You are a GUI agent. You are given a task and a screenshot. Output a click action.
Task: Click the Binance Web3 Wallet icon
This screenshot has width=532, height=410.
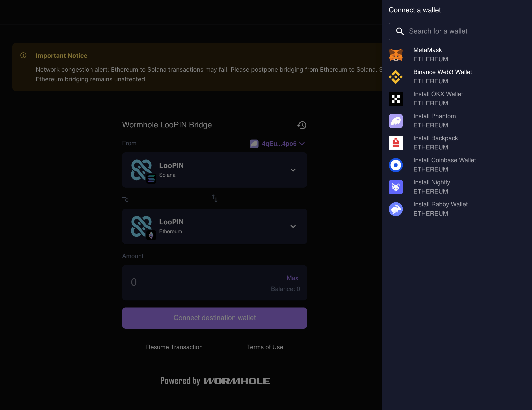point(396,77)
